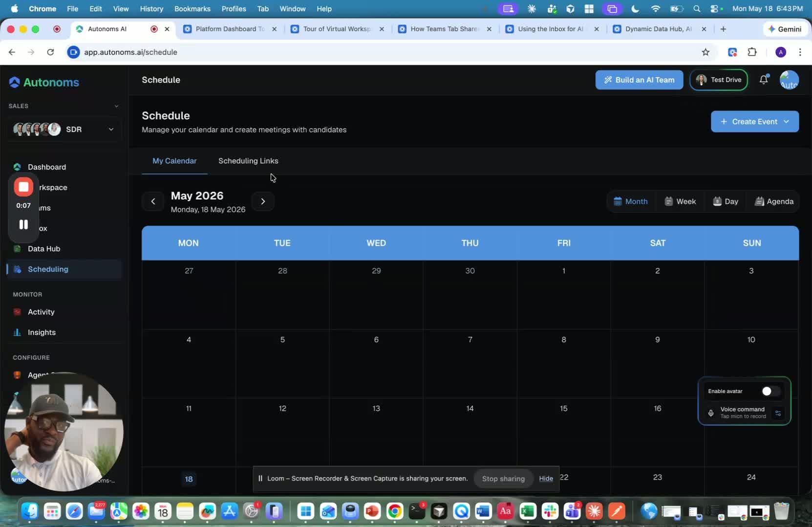Open the History menu

151,9
